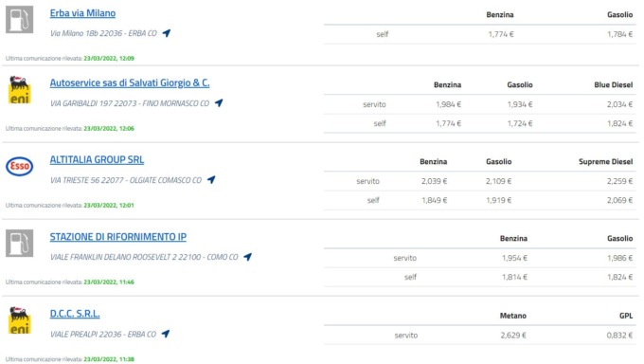The width and height of the screenshot is (644, 364).
Task: Click navigation arrow beside Viale Prealpi address
Action: point(166,334)
